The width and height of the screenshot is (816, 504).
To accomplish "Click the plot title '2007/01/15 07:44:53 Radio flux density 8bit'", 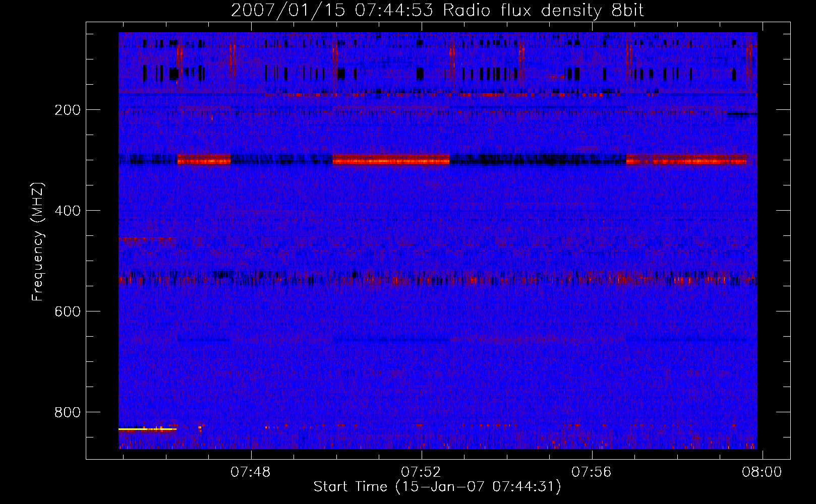I will coord(437,11).
